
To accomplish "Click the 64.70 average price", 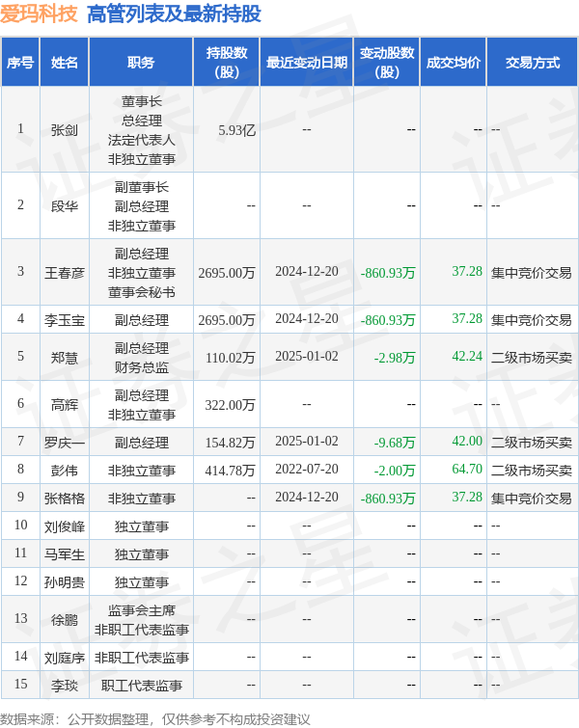I will [x=467, y=469].
